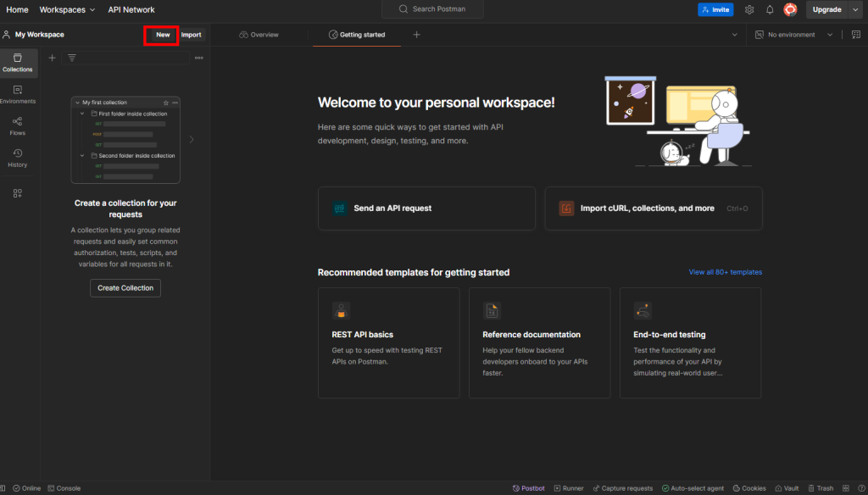Click the plus icon to create a collection
868x495 pixels.
52,58
